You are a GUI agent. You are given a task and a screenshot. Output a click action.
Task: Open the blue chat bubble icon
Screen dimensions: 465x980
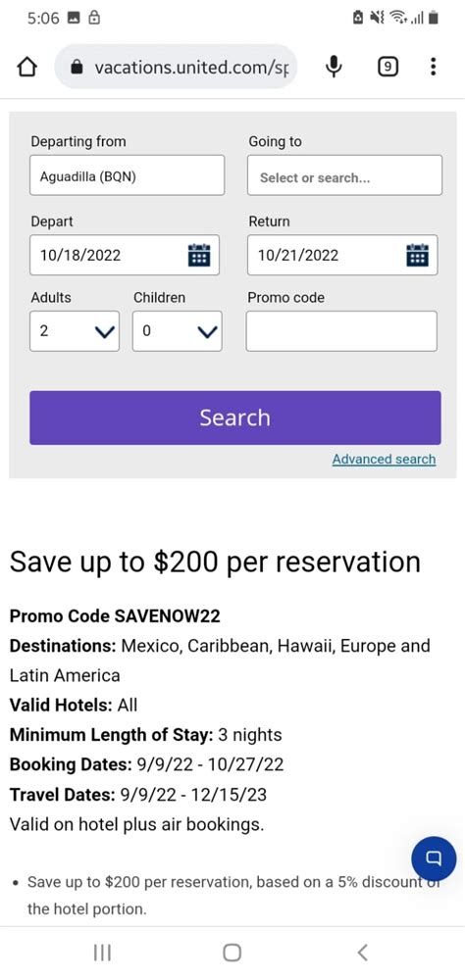click(x=434, y=858)
